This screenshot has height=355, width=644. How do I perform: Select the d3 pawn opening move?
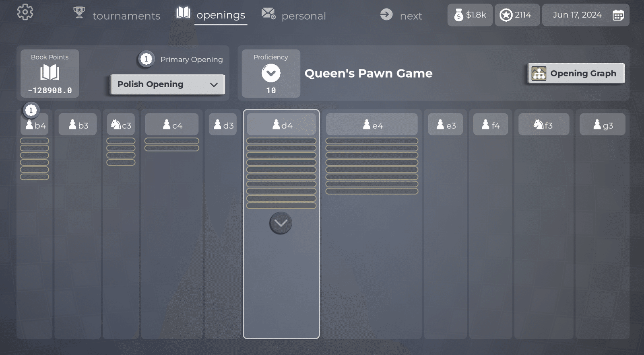pos(223,124)
